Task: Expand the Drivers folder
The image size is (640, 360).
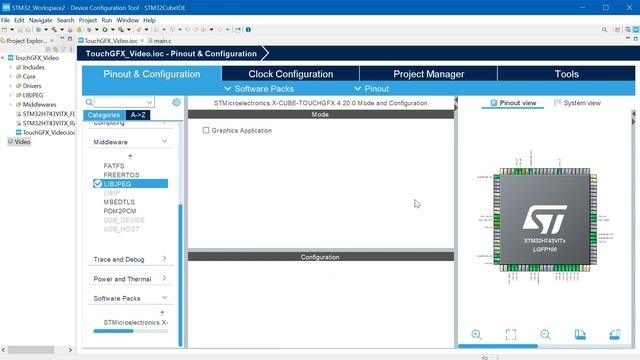Action: click(11, 86)
